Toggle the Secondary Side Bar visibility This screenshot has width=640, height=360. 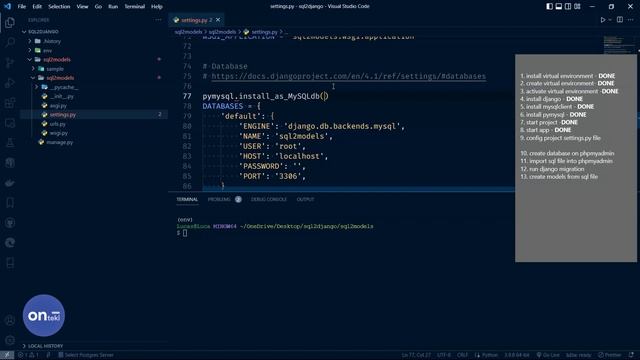(x=568, y=7)
